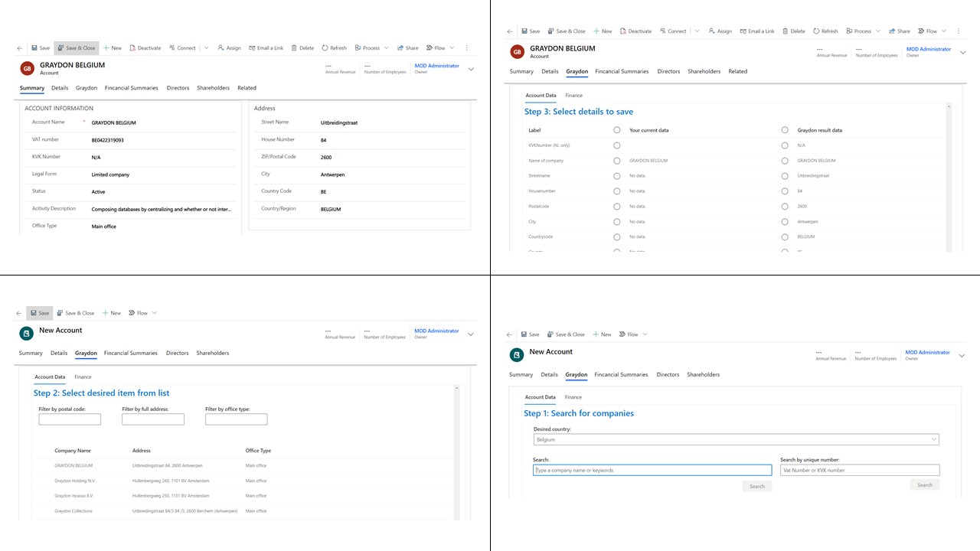Click the 'Filter by postal code' input field
The width and height of the screenshot is (980, 551).
tap(70, 419)
